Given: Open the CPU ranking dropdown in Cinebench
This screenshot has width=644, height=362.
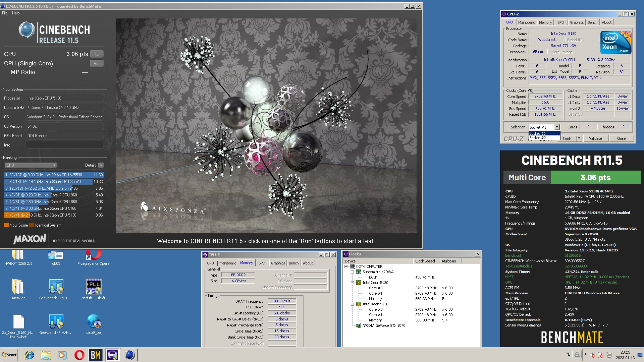Looking at the screenshot, I should (31, 165).
